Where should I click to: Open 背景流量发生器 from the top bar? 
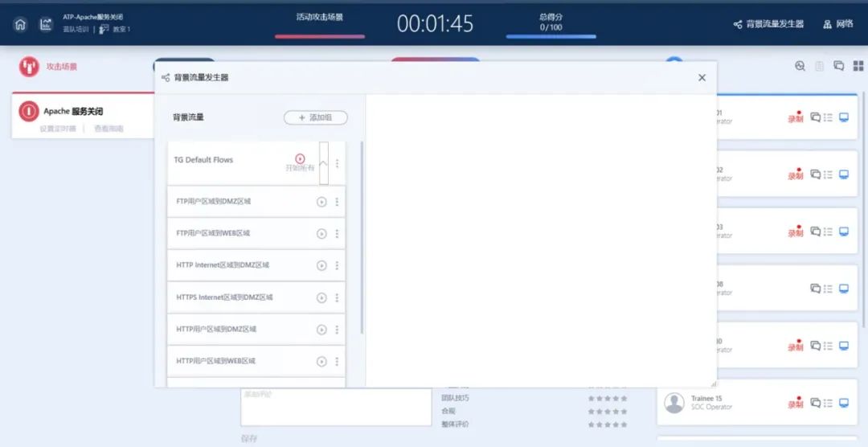click(768, 24)
